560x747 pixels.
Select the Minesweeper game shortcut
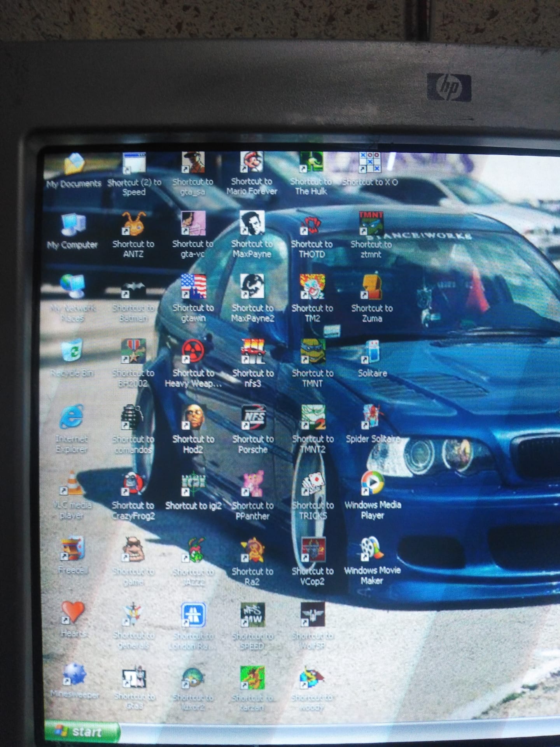[x=74, y=674]
